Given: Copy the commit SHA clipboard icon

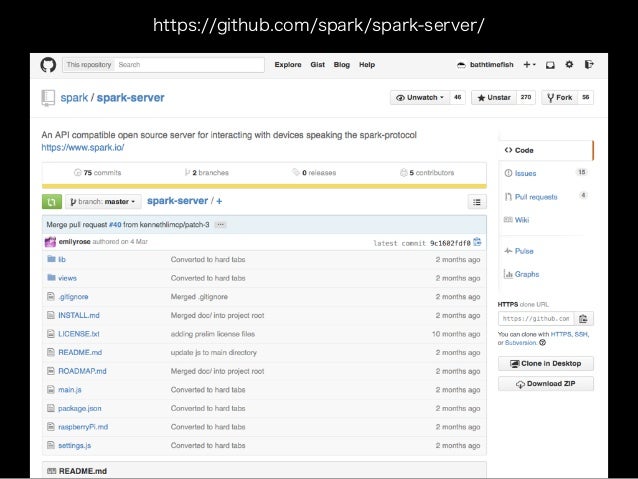Looking at the screenshot, I should tap(477, 242).
